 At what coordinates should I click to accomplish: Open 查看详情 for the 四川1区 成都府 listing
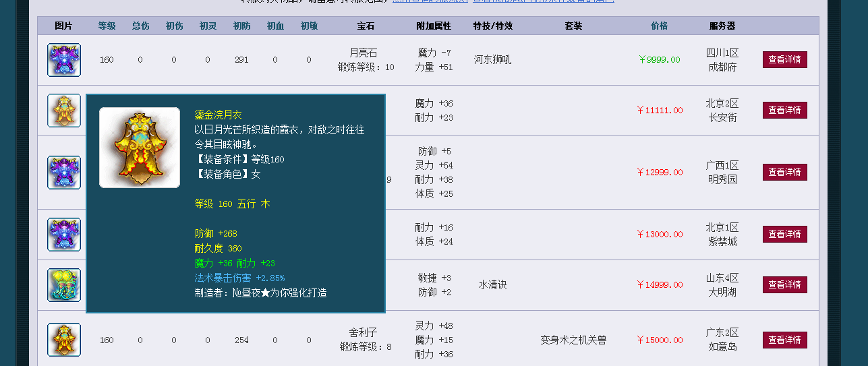pos(785,59)
